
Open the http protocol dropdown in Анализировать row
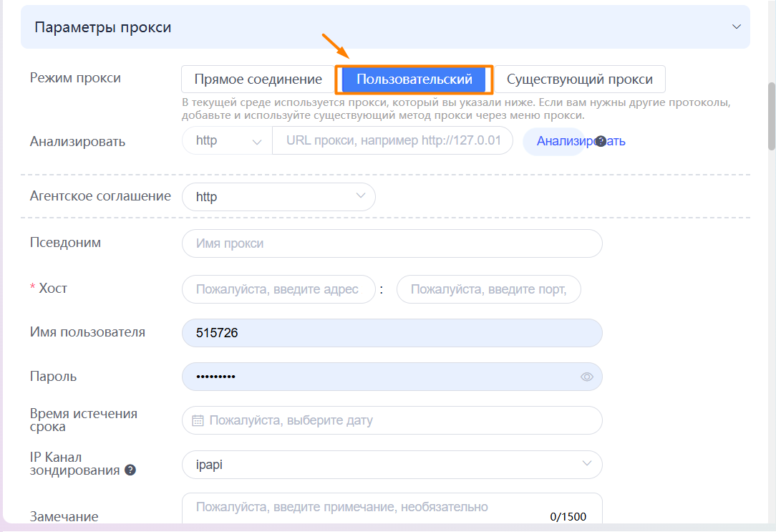(x=227, y=140)
